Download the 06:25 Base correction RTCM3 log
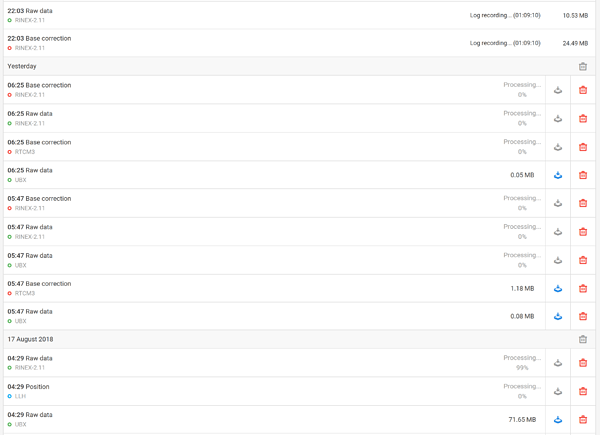Image resolution: width=600 pixels, height=435 pixels. (558, 147)
